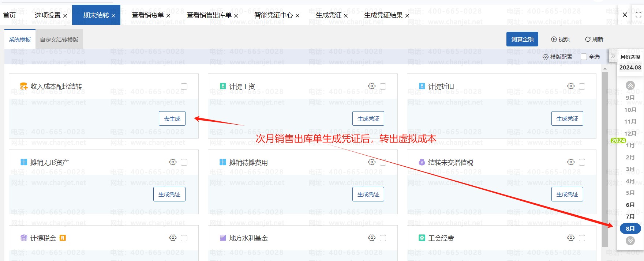Open settings gear for 计提工资
The width and height of the screenshot is (644, 261).
click(x=372, y=86)
